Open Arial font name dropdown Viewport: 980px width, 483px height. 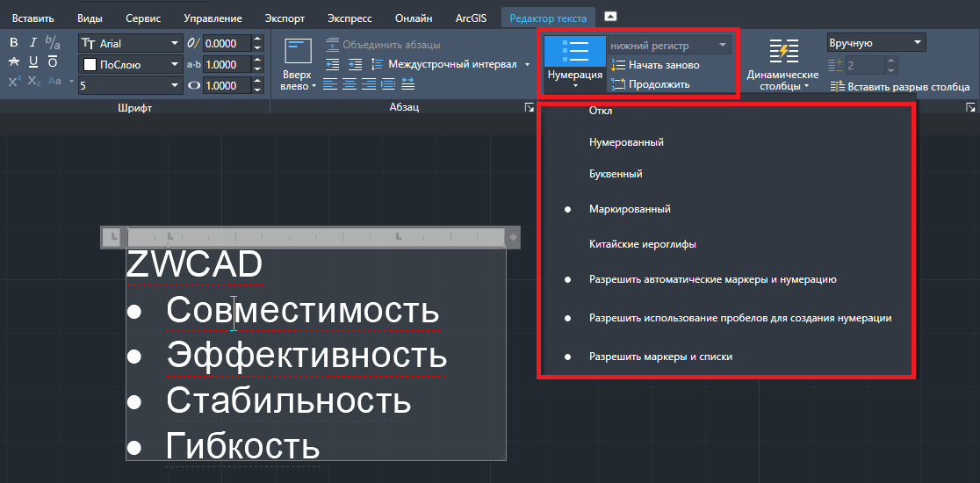tap(175, 44)
